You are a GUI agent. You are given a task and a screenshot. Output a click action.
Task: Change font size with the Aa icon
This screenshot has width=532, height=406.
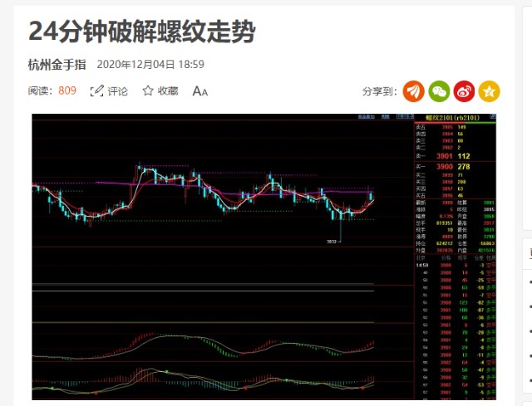click(x=200, y=90)
